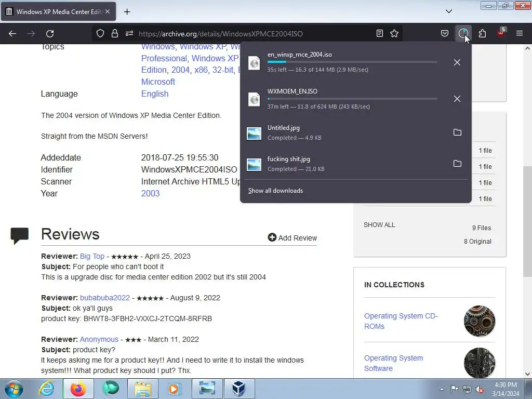Click the Operating System Software collection thumbnail
Viewport: 532px width, 399px height.
coord(480,363)
